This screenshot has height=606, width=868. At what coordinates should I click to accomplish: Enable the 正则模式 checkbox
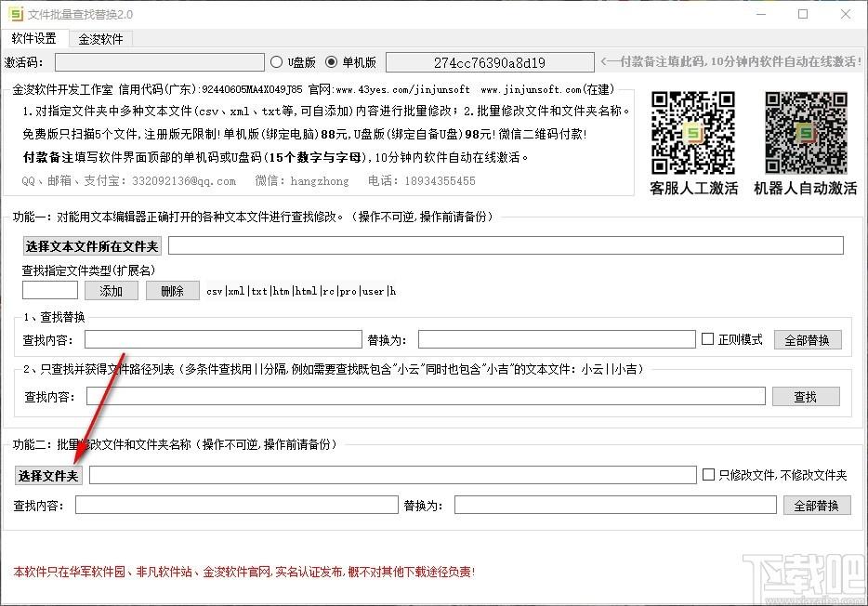pos(707,339)
